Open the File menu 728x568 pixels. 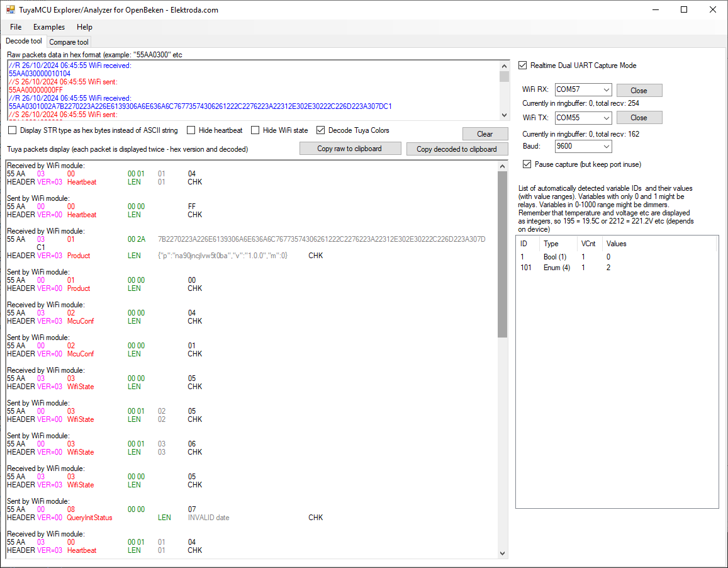[x=16, y=27]
